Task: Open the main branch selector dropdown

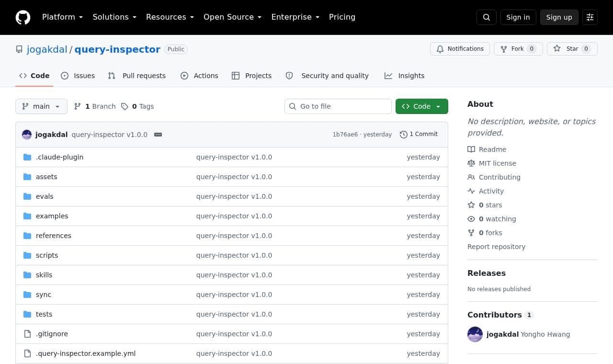Action: coord(41,106)
